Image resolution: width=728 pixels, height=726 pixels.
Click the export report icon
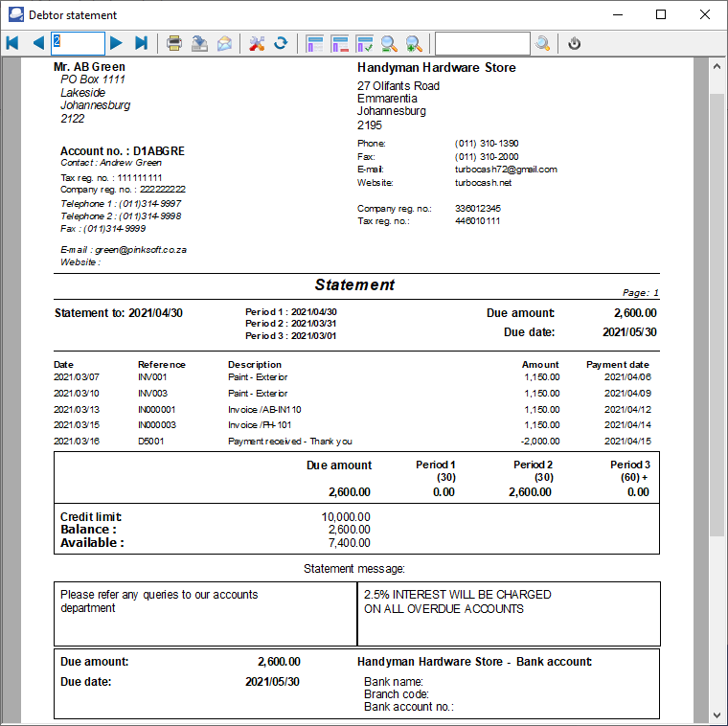click(199, 43)
